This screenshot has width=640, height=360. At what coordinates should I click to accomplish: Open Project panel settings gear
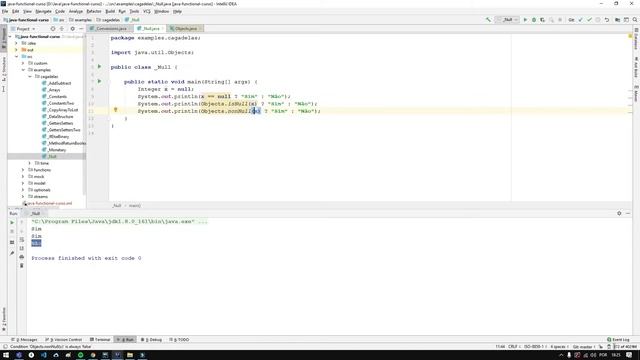pyautogui.click(x=73, y=29)
